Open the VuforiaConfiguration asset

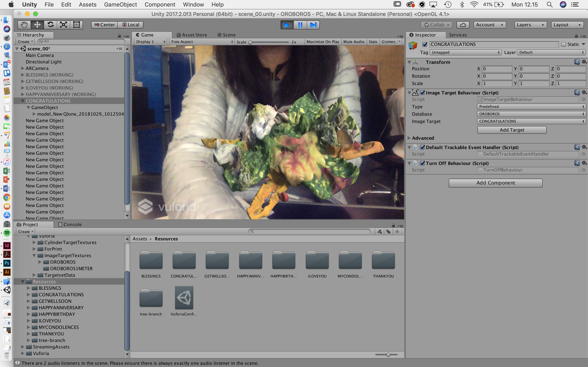[x=184, y=298]
